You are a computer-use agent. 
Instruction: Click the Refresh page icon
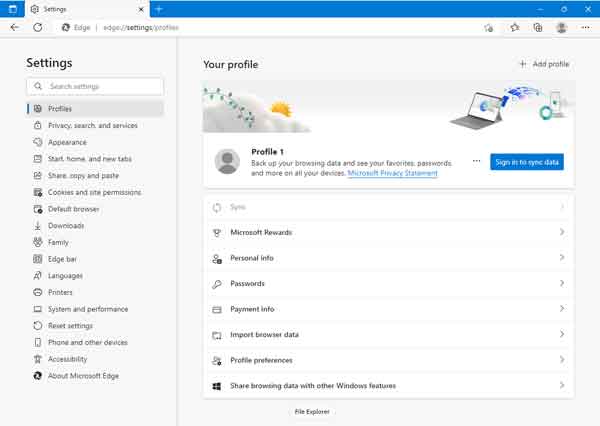(38, 27)
